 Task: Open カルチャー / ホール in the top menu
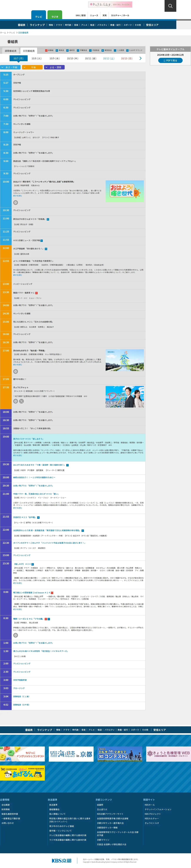pos(120,15)
